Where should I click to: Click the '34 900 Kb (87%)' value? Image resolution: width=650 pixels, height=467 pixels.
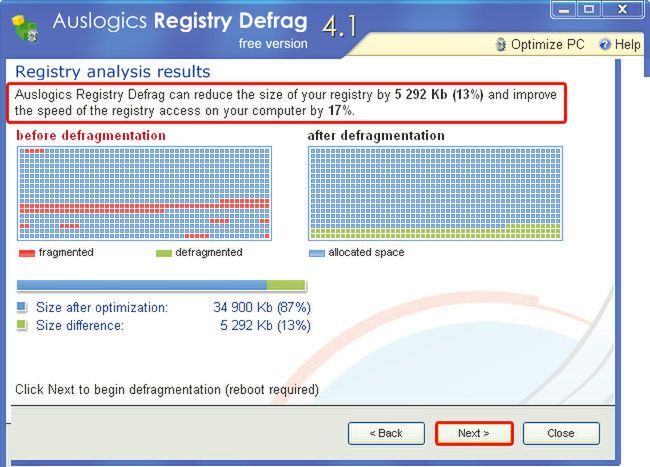(262, 307)
